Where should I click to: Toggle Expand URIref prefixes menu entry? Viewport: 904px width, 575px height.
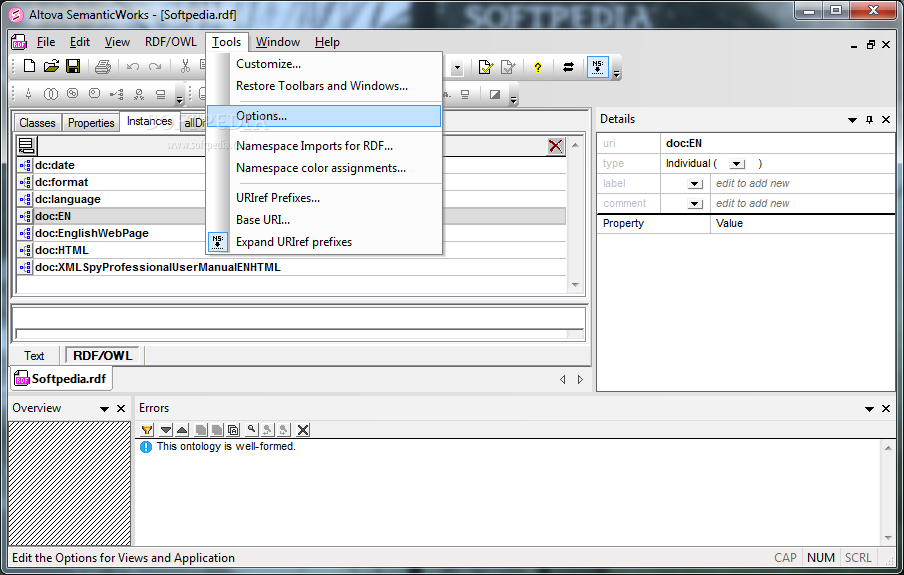pyautogui.click(x=324, y=242)
